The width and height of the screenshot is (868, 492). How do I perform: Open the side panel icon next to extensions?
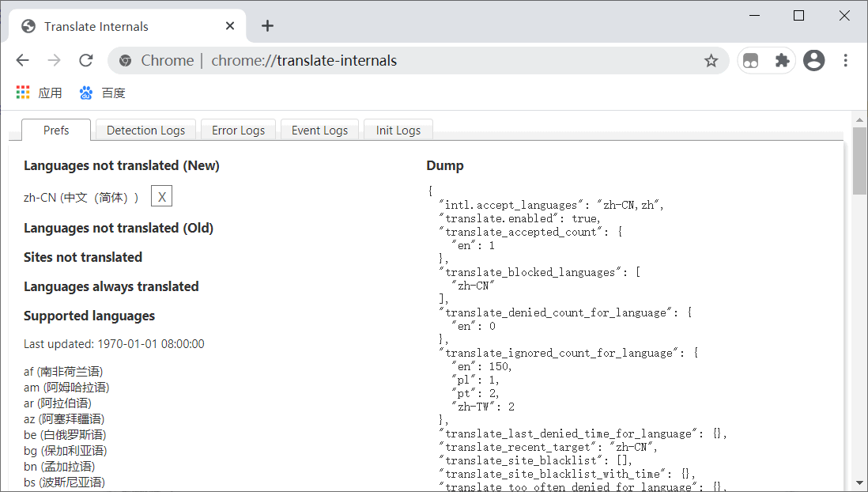[749, 60]
